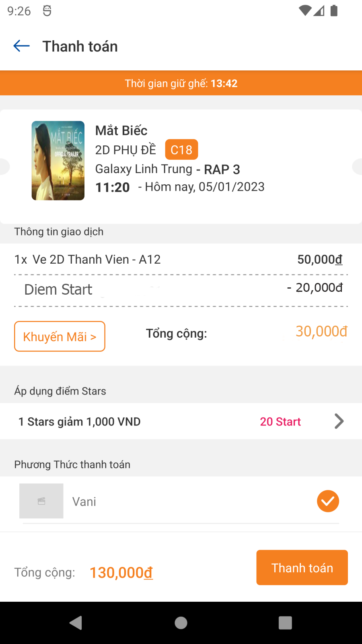Screen dimensions: 362x644
Task: Tap the Mắt Biếc movie title
Action: coord(121,131)
